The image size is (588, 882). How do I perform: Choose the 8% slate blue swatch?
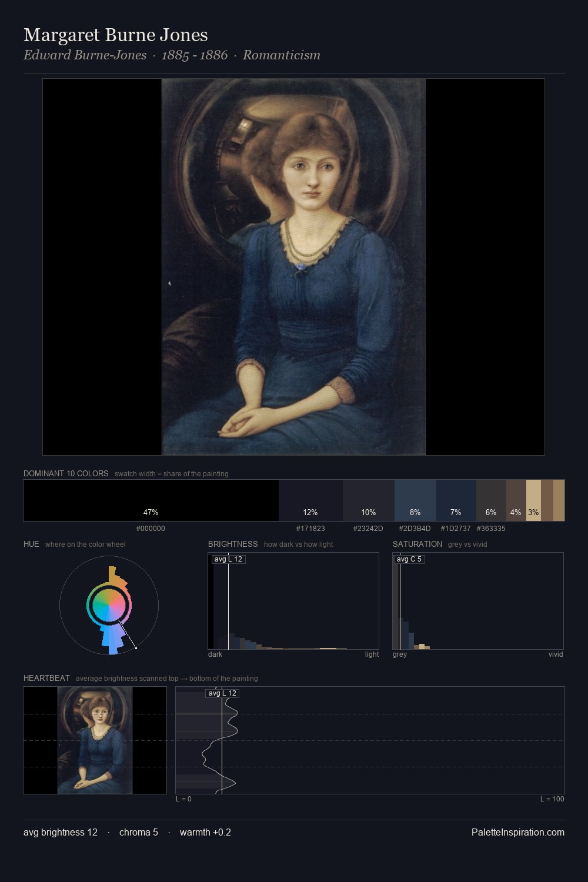(x=415, y=500)
